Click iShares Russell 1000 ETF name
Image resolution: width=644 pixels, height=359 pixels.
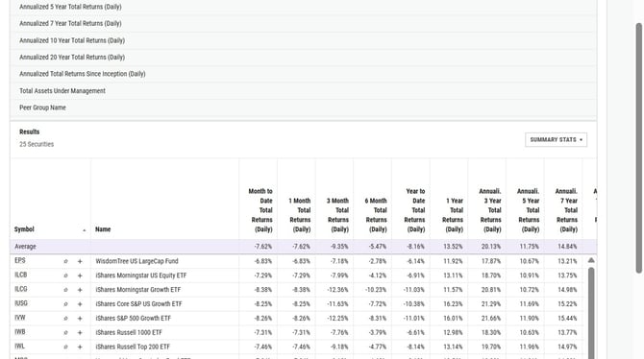(x=129, y=333)
